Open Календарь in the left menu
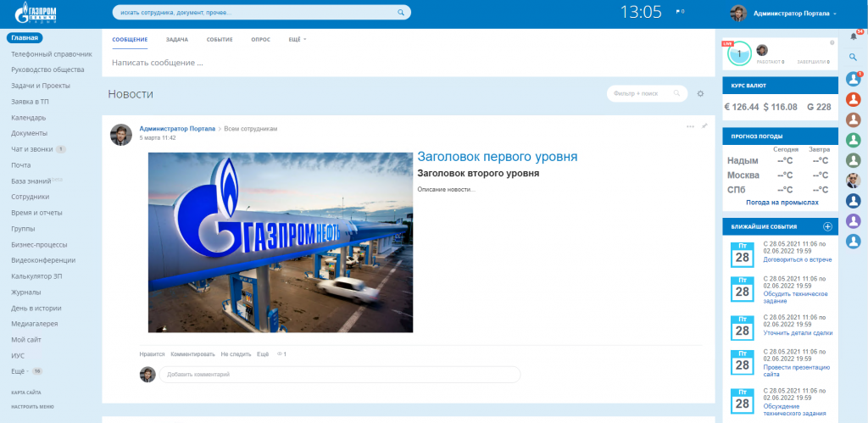 pyautogui.click(x=28, y=117)
